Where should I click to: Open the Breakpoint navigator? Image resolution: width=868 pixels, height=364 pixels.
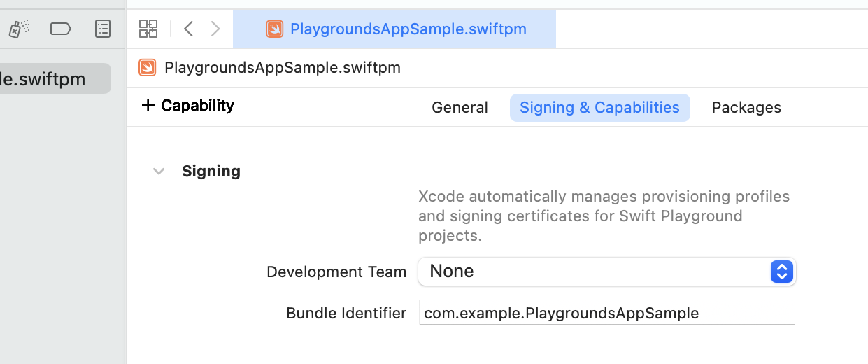(x=61, y=29)
